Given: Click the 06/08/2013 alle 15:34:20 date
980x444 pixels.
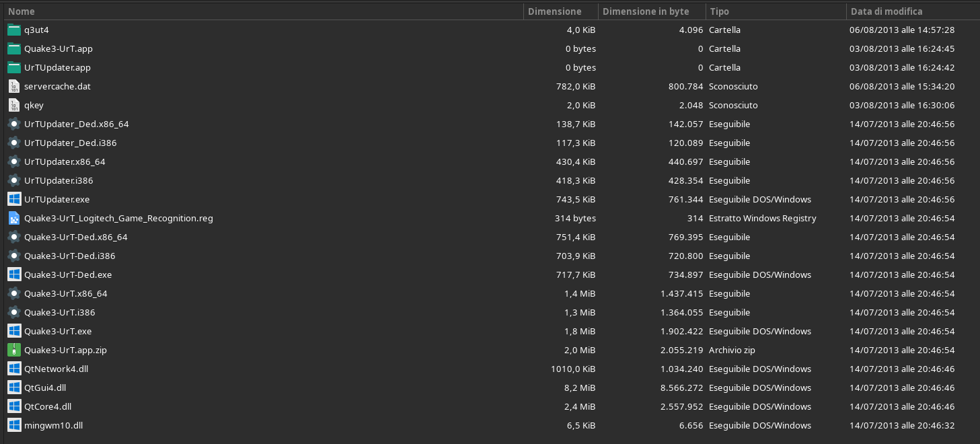Looking at the screenshot, I should [x=902, y=86].
